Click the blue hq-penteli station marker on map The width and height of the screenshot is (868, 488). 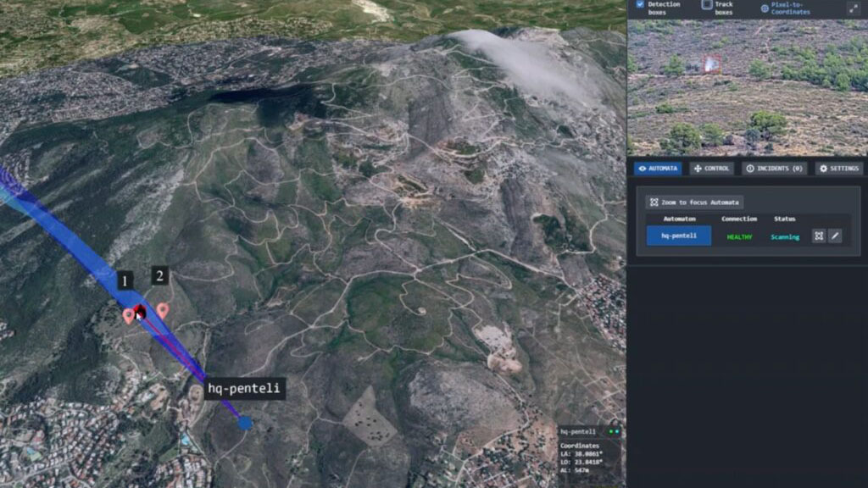point(245,422)
